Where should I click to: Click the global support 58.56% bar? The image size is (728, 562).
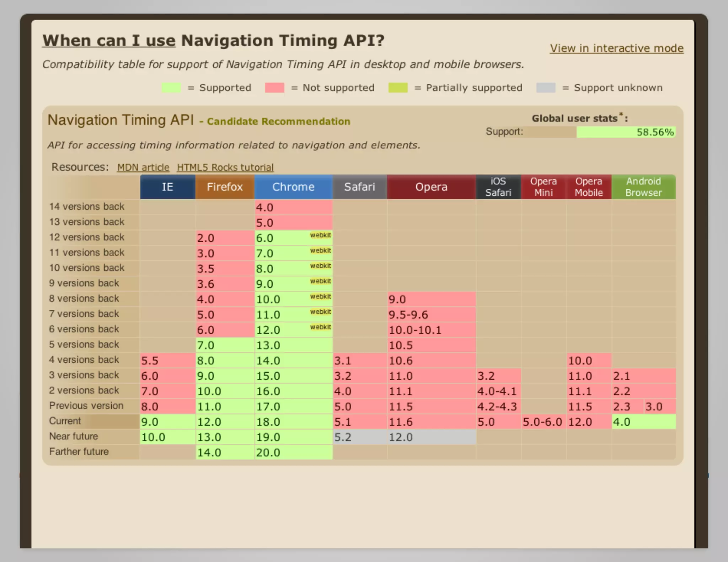626,132
